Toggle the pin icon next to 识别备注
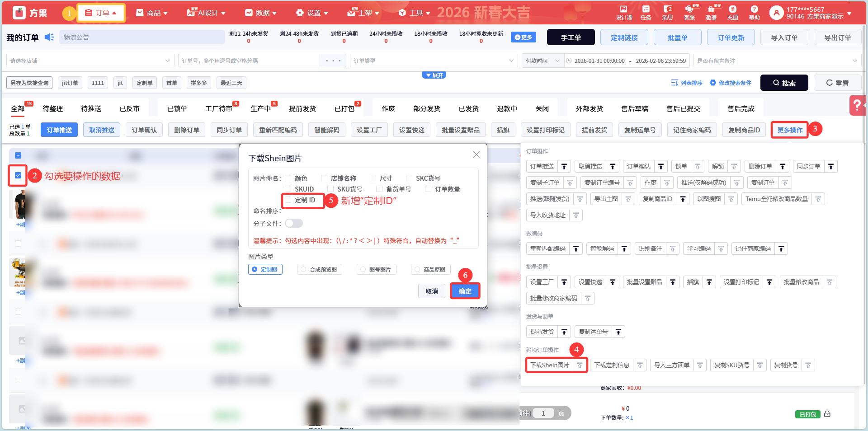The height and width of the screenshot is (431, 868). 673,249
